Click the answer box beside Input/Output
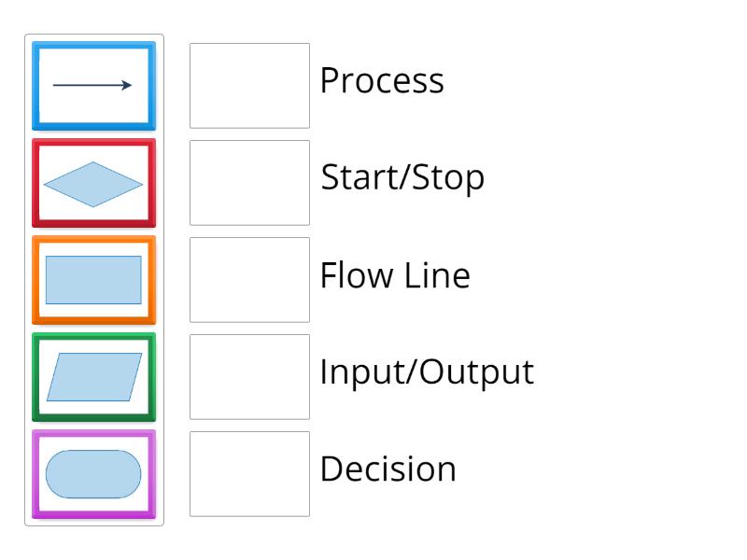Viewport: 747px width, 560px height. pyautogui.click(x=249, y=377)
